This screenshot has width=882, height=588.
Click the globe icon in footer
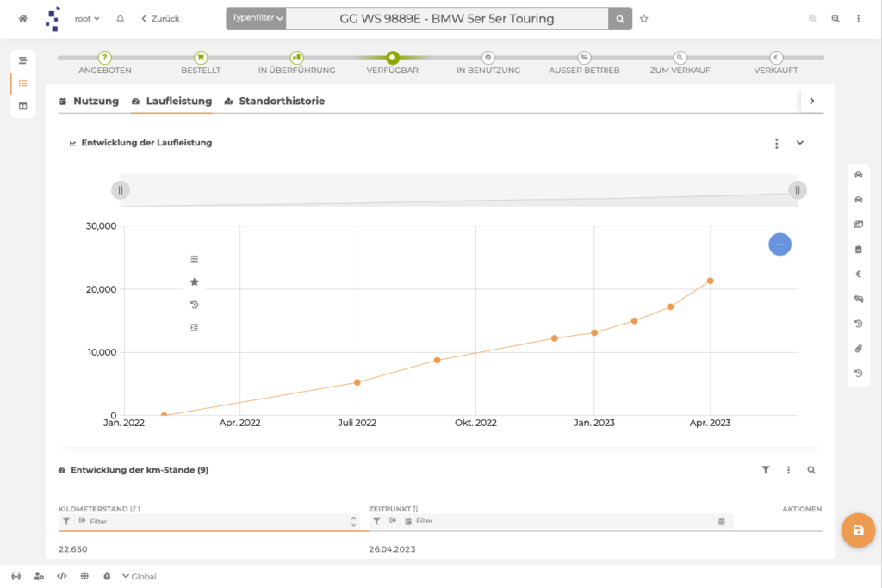coord(84,576)
